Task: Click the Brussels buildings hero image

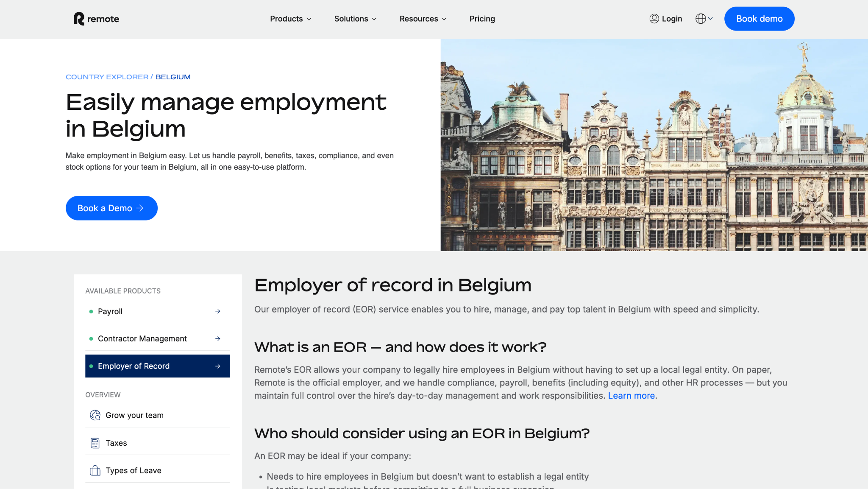Action: [654, 145]
